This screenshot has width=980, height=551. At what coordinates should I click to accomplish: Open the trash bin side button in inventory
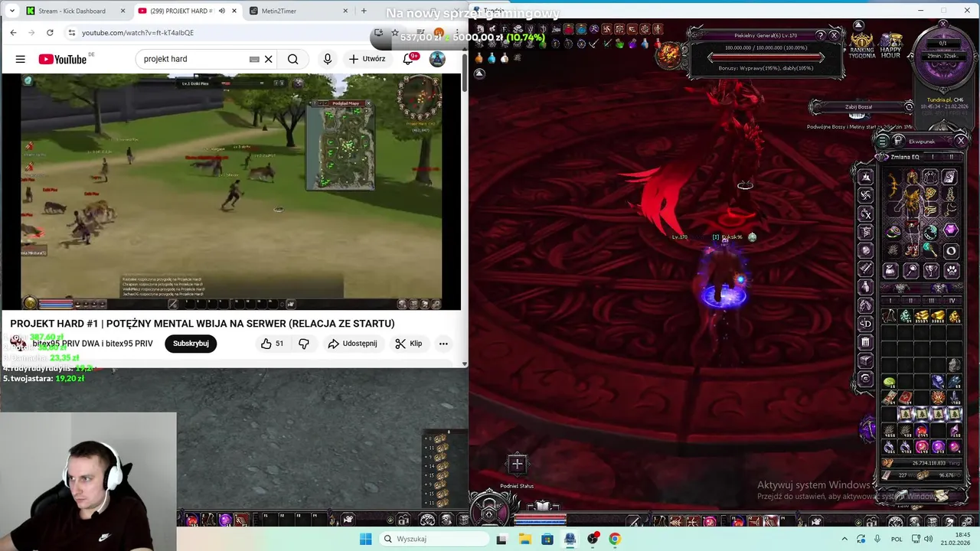[866, 342]
